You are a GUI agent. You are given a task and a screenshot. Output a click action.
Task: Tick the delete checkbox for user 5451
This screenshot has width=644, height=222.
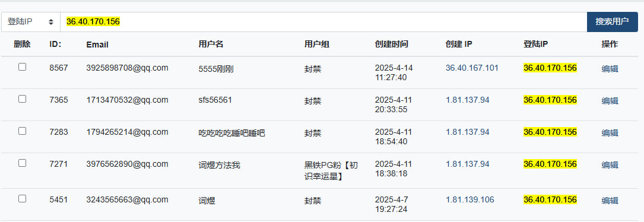pos(22,199)
